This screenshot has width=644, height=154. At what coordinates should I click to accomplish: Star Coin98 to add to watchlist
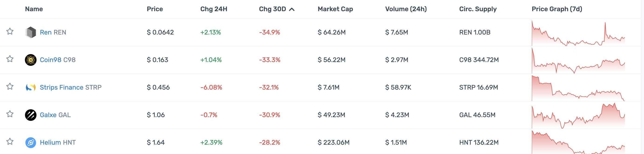[x=10, y=59]
